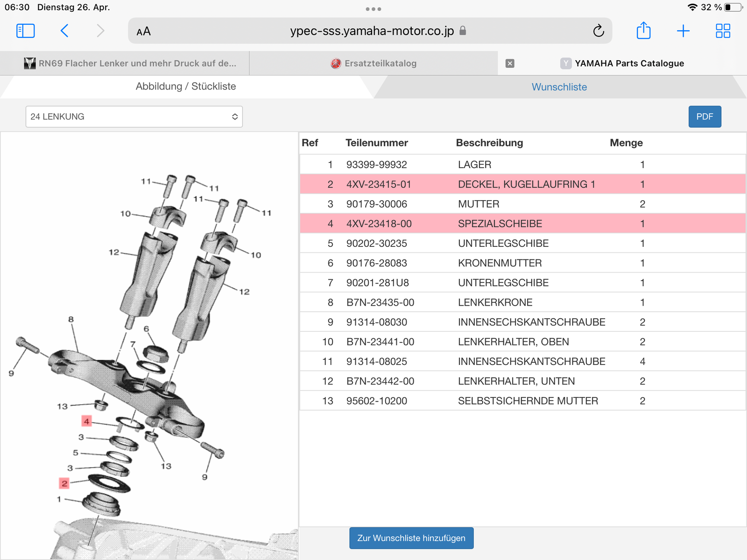Toggle selection of the SPEZIALSCHEIBE row
Viewport: 747px width, 560px height.
pos(500,224)
